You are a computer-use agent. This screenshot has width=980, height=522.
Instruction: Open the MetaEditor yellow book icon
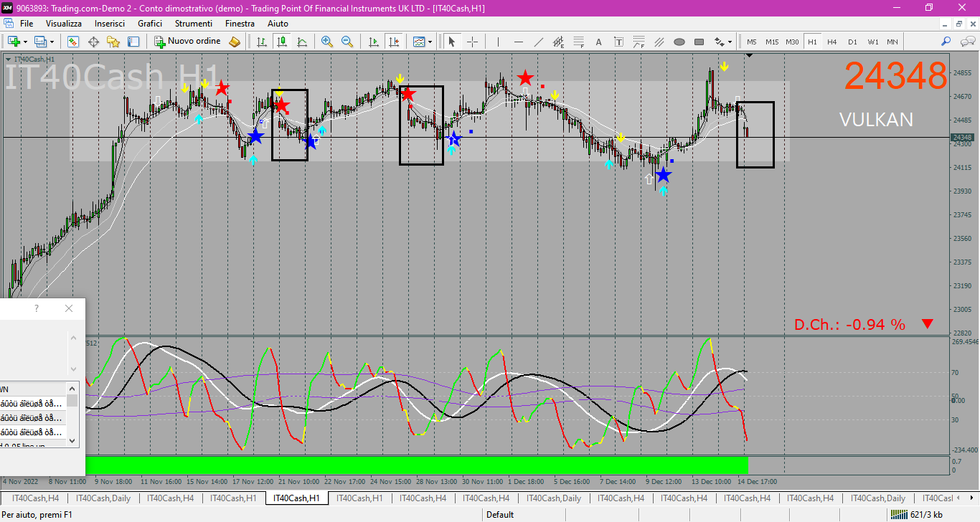(235, 42)
